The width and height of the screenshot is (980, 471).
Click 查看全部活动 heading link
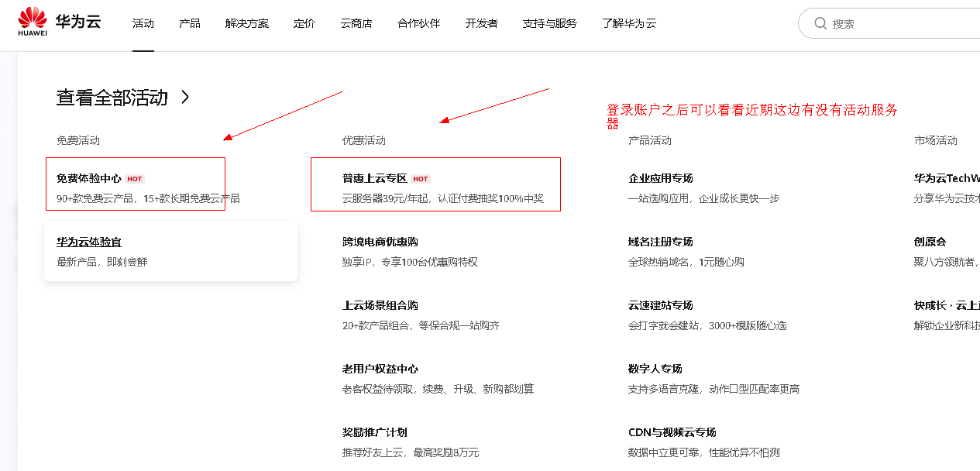click(x=112, y=98)
